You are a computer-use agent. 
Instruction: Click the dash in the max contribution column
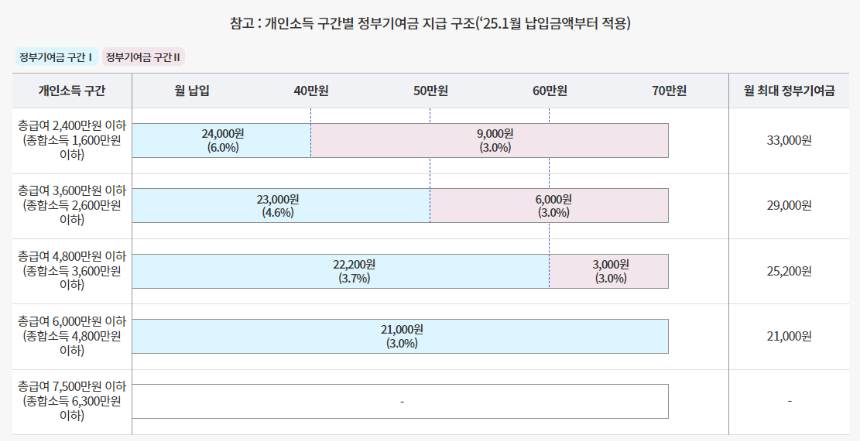coord(789,402)
